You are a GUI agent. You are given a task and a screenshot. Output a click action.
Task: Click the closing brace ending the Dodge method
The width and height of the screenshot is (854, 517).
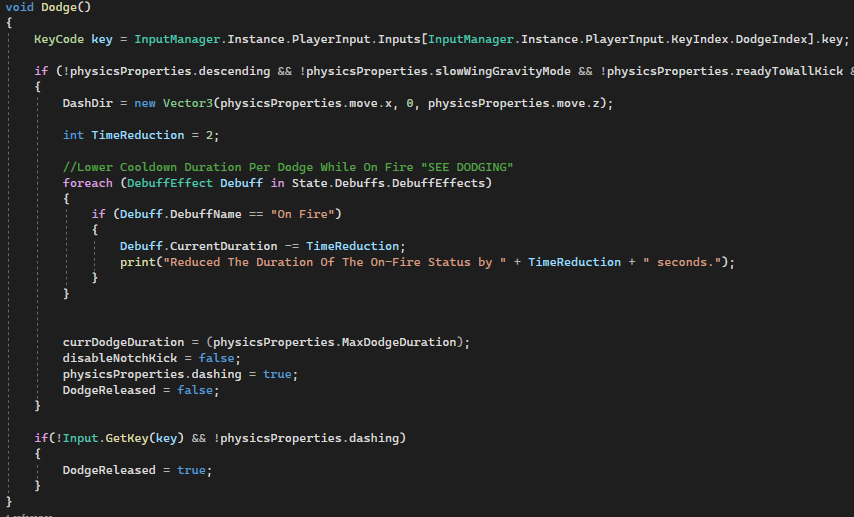[9, 501]
